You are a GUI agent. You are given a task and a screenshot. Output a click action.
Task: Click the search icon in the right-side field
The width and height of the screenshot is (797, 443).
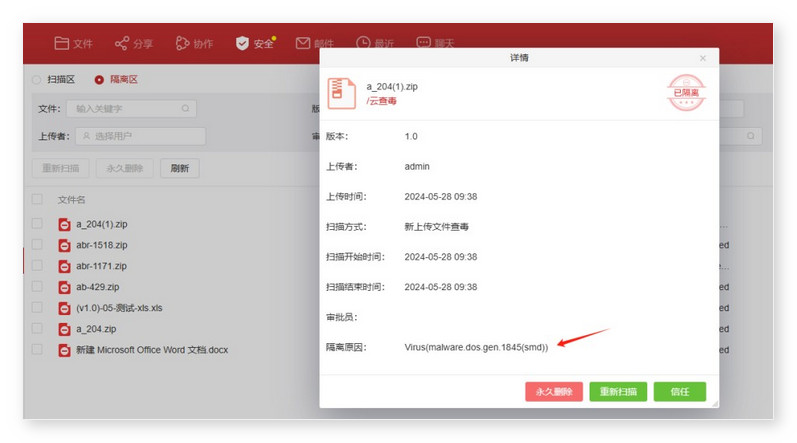[751, 136]
